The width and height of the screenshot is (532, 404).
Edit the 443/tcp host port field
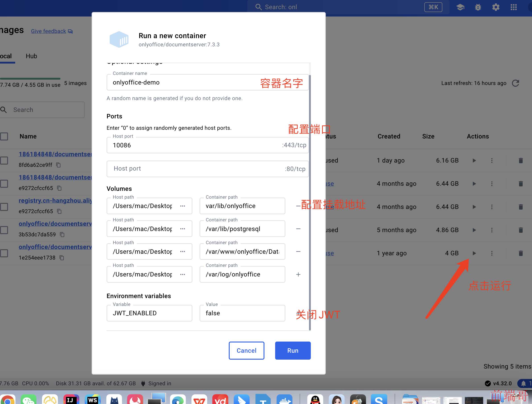point(208,145)
